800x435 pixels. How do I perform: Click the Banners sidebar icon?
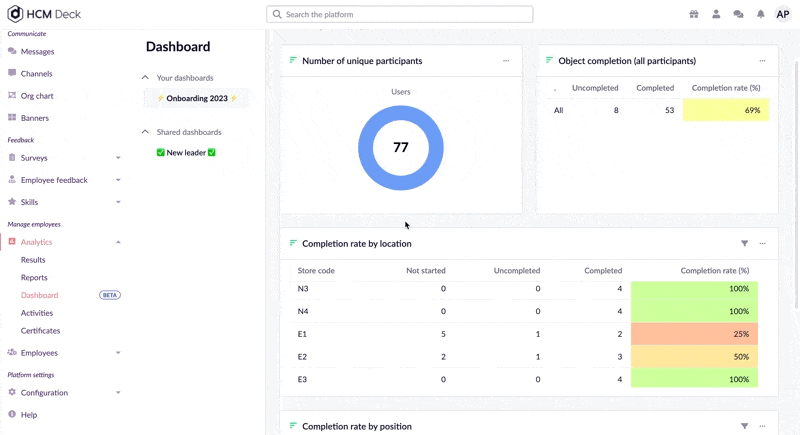click(x=12, y=117)
